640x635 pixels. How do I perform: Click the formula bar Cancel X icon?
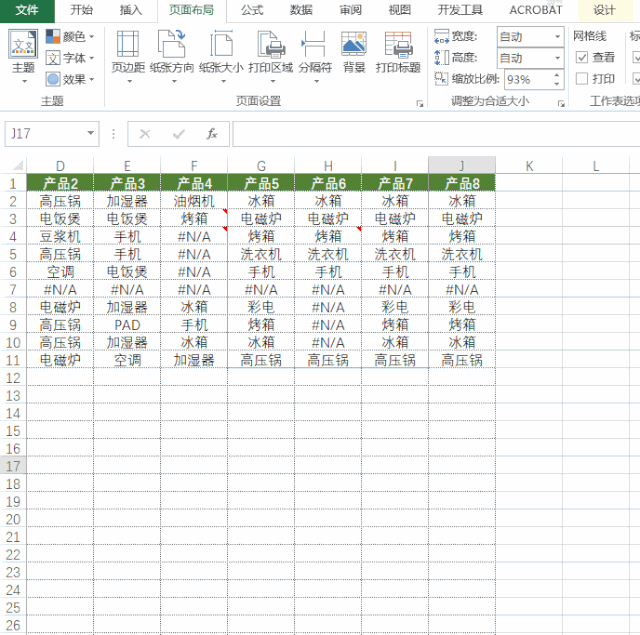point(145,133)
